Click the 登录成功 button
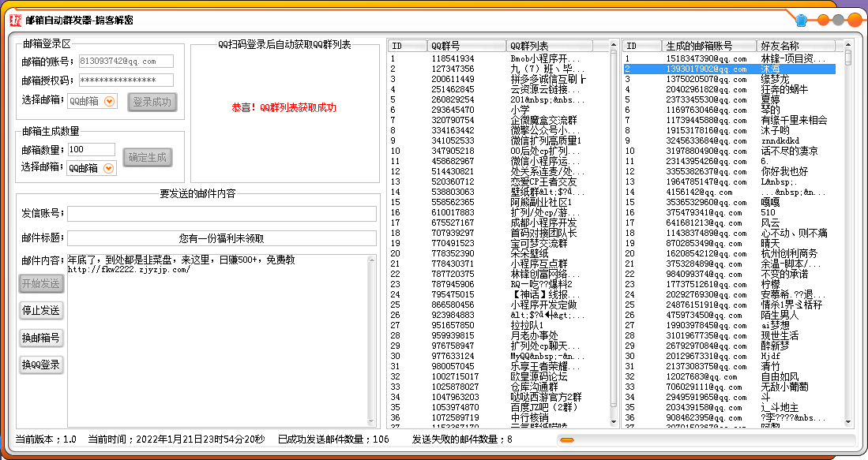 152,102
